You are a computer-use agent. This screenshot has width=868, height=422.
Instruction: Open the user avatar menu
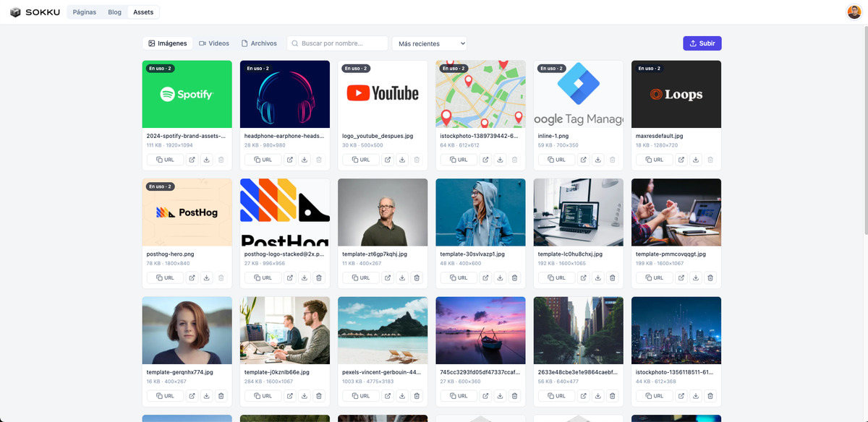click(x=854, y=12)
